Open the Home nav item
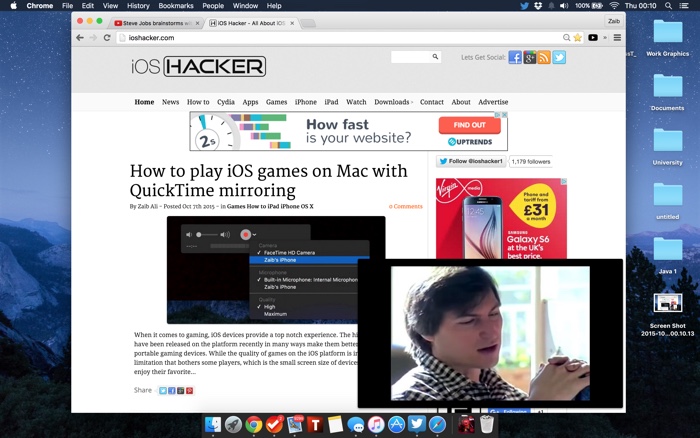Image resolution: width=700 pixels, height=438 pixels. point(144,102)
